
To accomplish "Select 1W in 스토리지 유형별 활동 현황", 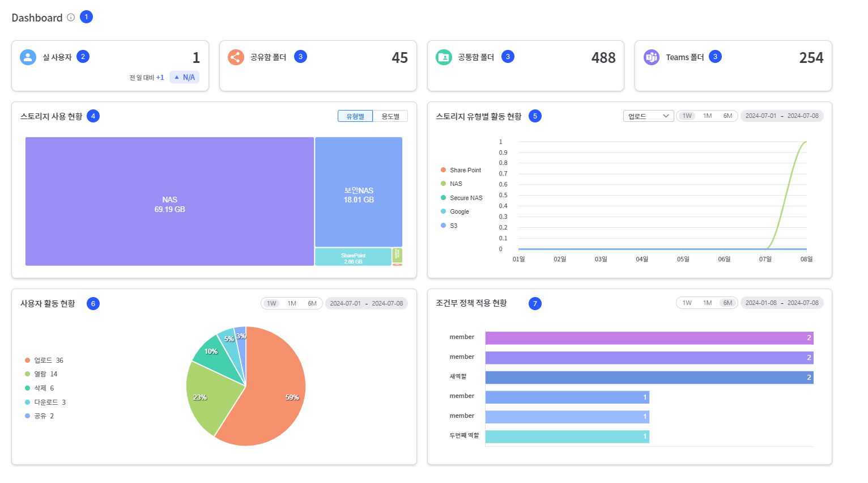I will (x=687, y=116).
